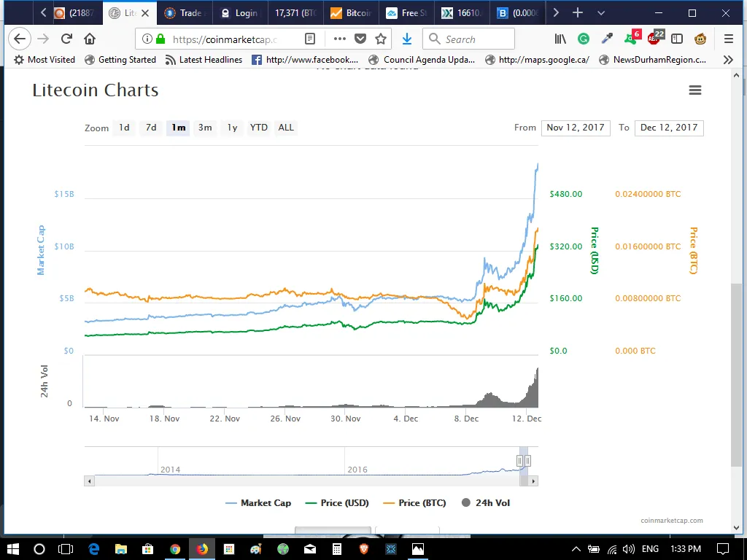Open the volume speaker tray icon

(628, 549)
